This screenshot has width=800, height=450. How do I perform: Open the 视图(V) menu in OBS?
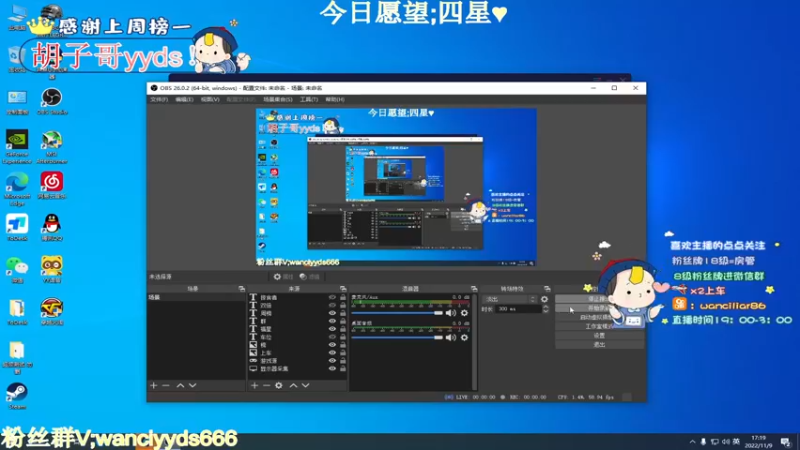[x=210, y=99]
